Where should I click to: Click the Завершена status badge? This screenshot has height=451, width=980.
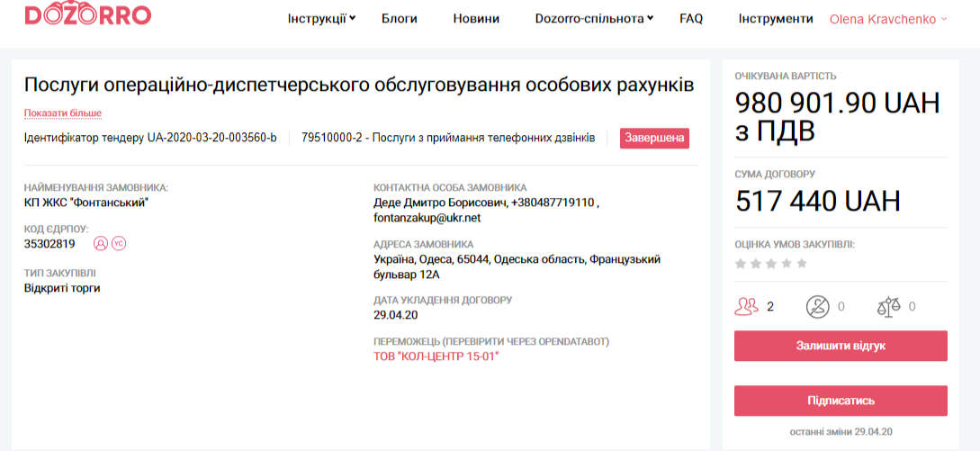point(654,139)
